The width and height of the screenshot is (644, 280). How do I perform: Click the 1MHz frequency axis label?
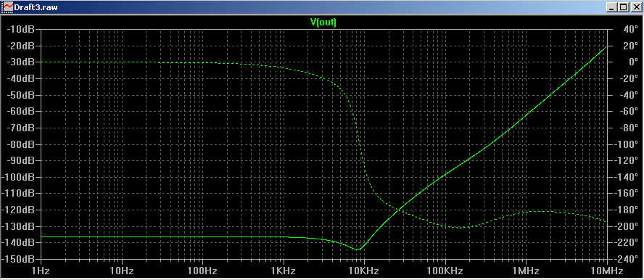point(526,271)
